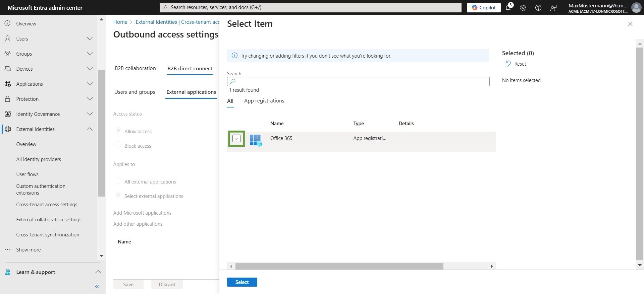Click the Learn & support icon
The height and width of the screenshot is (294, 644).
click(7, 272)
